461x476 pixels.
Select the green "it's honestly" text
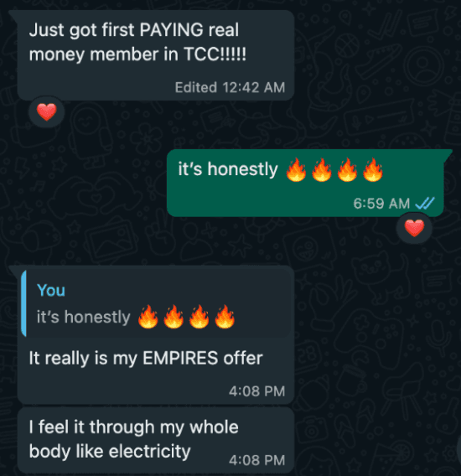[x=228, y=169]
